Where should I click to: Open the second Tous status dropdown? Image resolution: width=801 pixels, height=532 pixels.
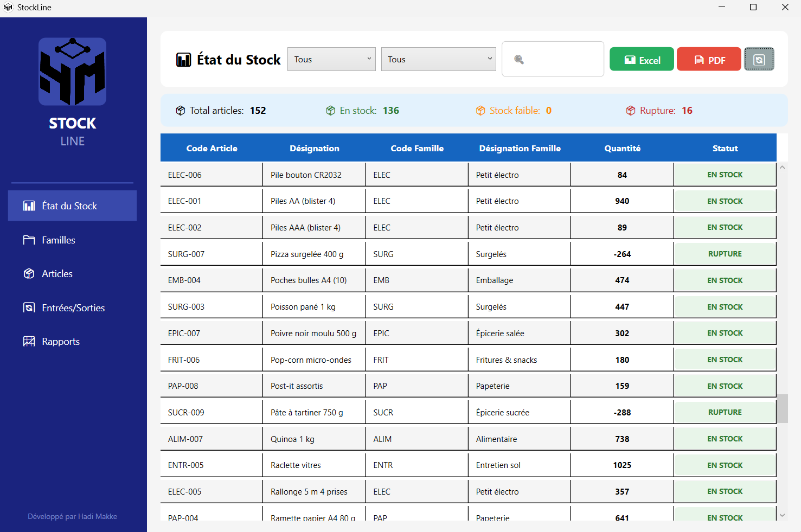tap(438, 59)
